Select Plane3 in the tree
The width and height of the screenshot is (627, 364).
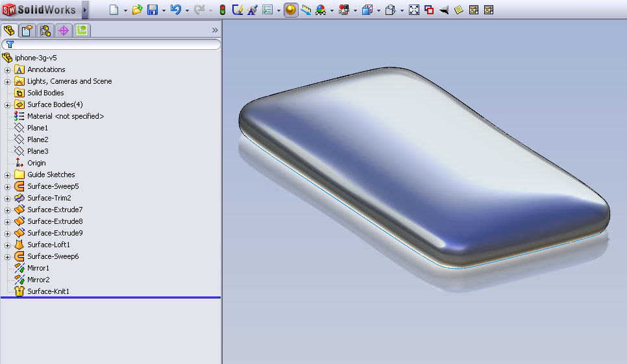coord(38,151)
